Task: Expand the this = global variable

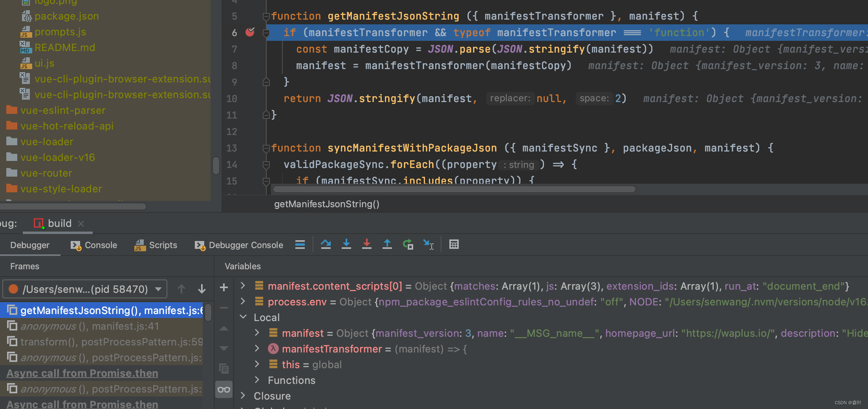Action: pyautogui.click(x=257, y=364)
